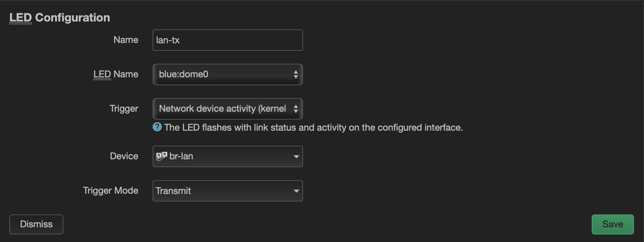Focus the Name field containing lan-tx

pos(227,40)
